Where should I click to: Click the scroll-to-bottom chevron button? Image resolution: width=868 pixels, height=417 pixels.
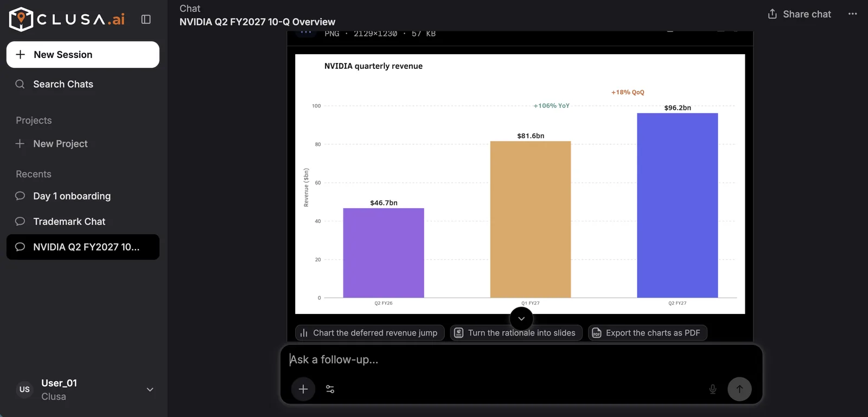click(x=521, y=318)
